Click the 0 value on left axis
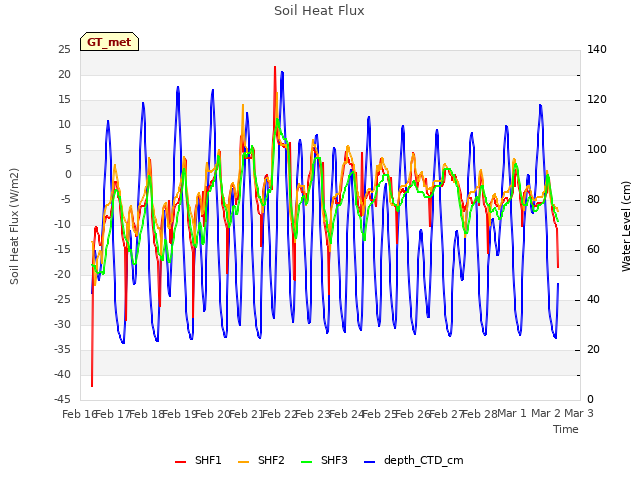 pyautogui.click(x=68, y=175)
